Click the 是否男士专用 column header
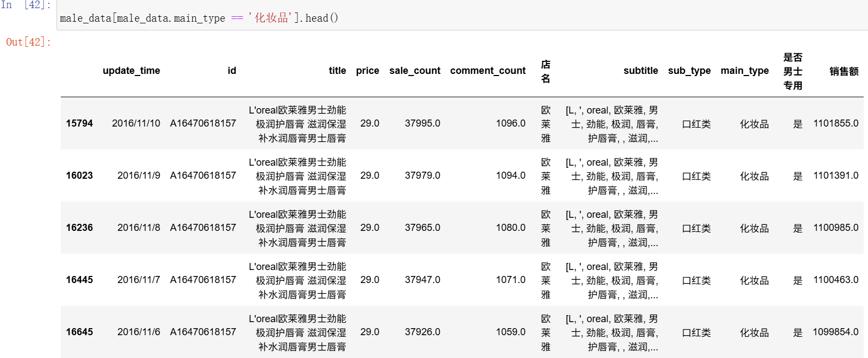 pyautogui.click(x=793, y=71)
